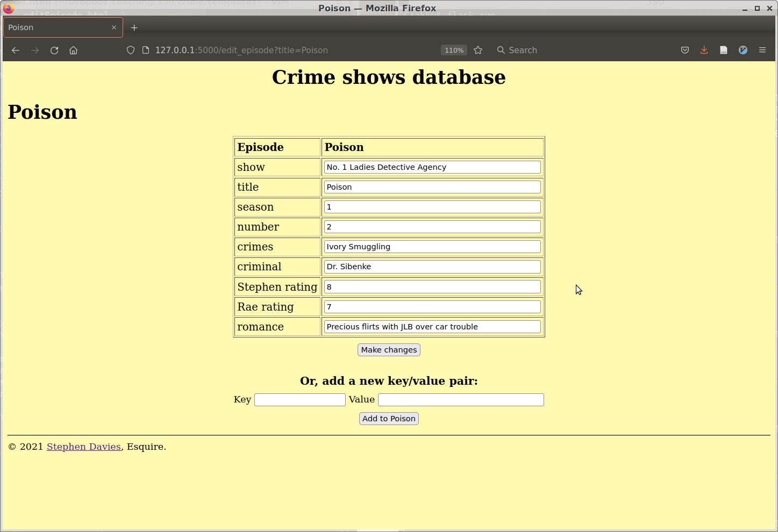Click the criminal field containing Dr. Sibenke
Screen dimensions: 778x532
pyautogui.click(x=432, y=267)
